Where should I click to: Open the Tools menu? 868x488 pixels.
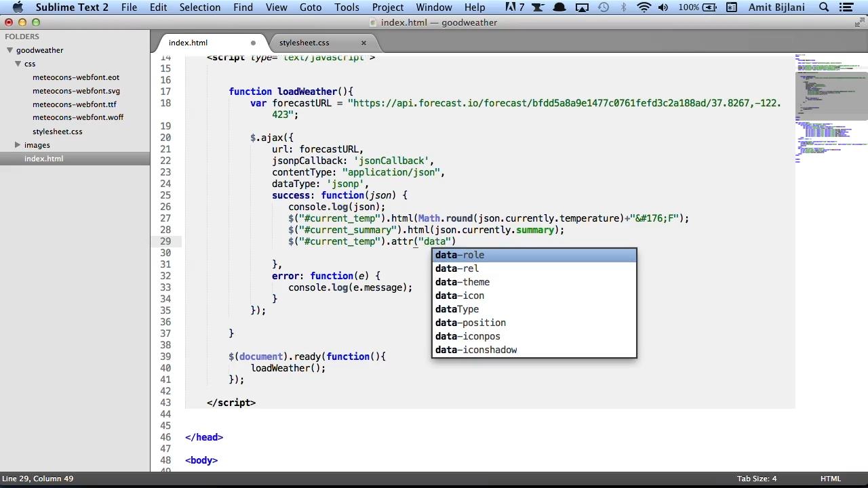pos(347,7)
